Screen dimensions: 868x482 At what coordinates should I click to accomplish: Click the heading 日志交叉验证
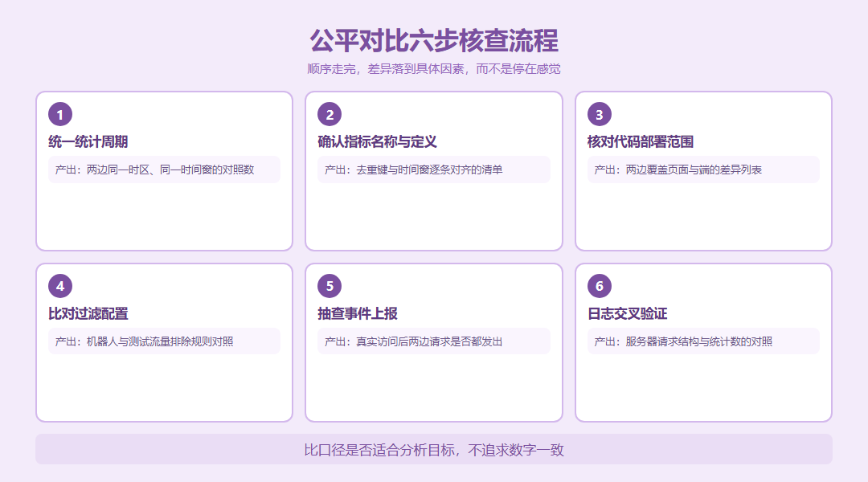click(x=627, y=314)
